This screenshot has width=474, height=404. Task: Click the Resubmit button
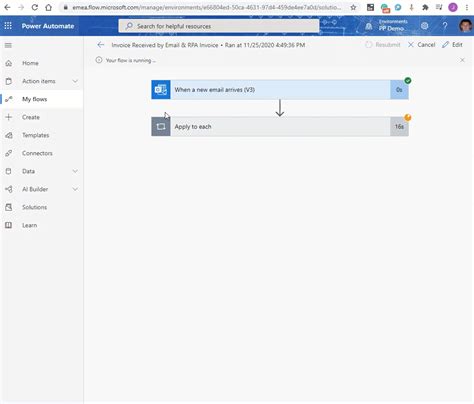(383, 45)
